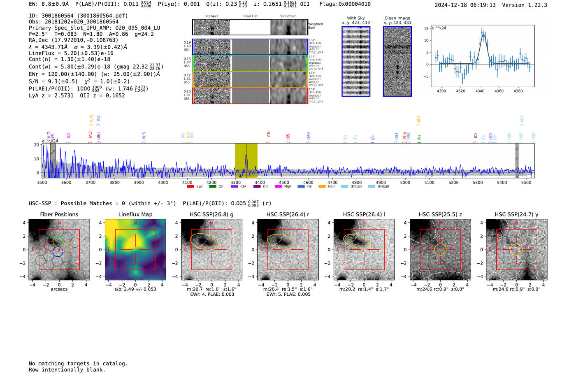Click the HeII orange legend swatch
Screen dimensions: 576x392
(x=322, y=186)
